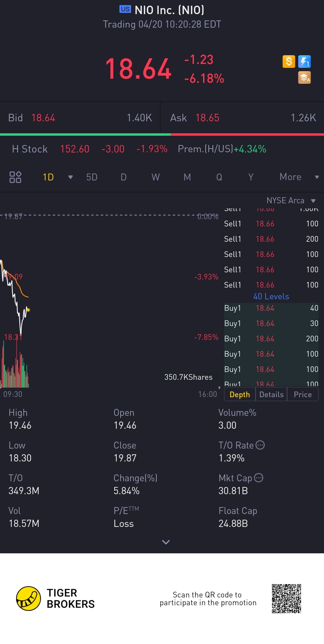Tap the Close value 19.87
This screenshot has height=644, width=324.
point(125,458)
